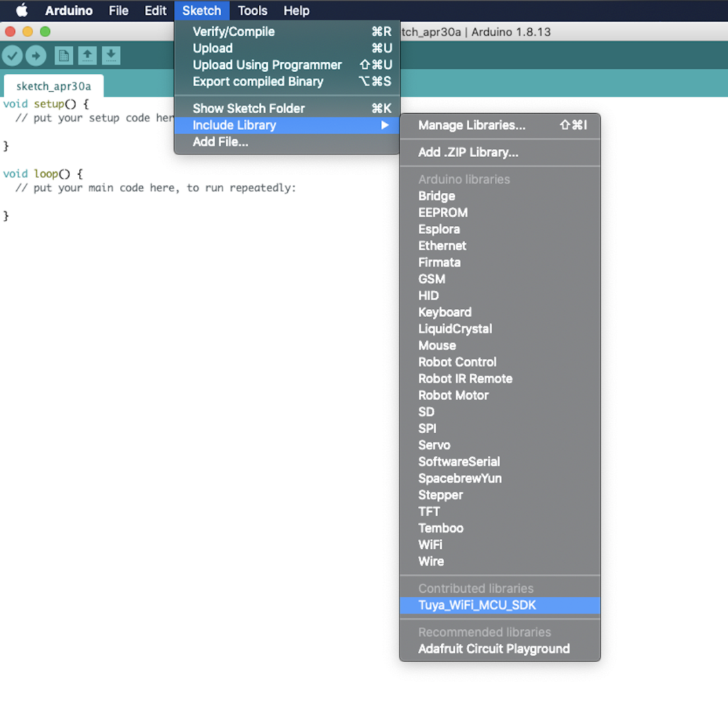
Task: Click the Open sketch up-arrow icon
Action: [87, 56]
